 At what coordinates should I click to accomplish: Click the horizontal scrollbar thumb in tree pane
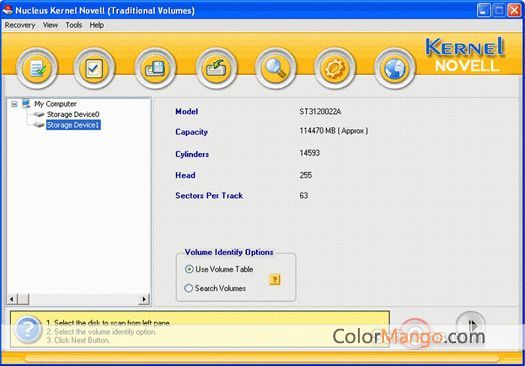click(23, 299)
